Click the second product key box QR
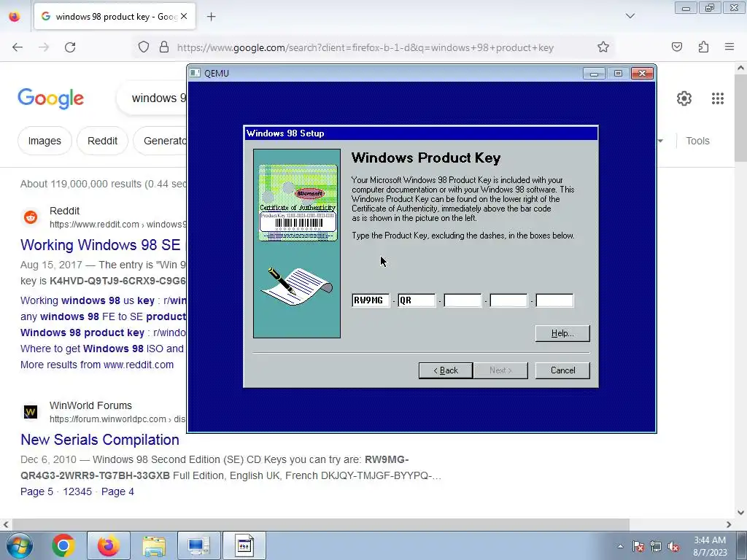The image size is (747, 560). [417, 300]
